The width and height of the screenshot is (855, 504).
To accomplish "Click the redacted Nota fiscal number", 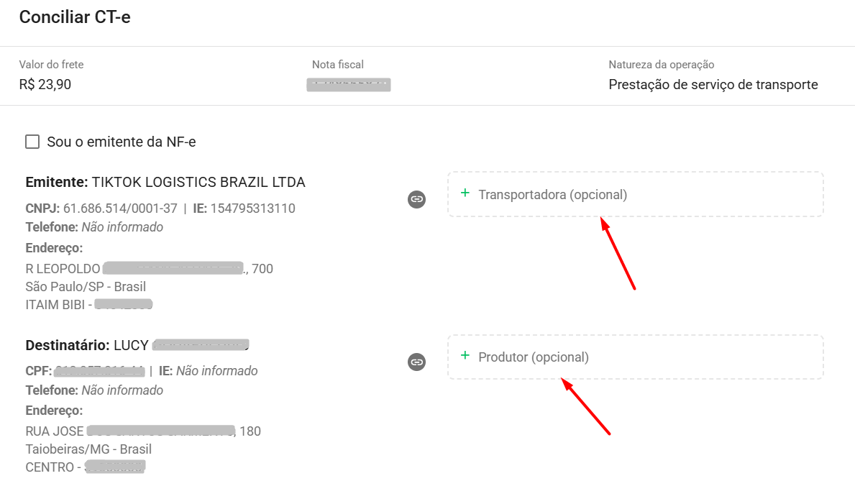I will tap(349, 85).
